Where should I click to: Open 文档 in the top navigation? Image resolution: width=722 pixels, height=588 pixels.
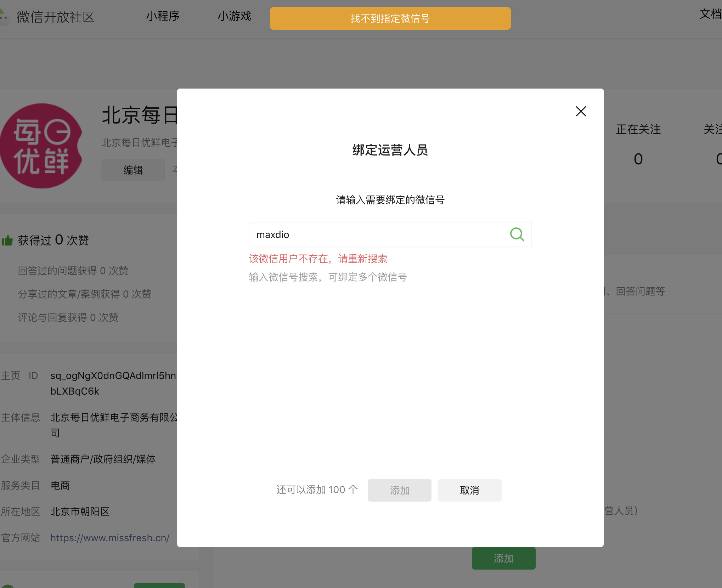(710, 14)
